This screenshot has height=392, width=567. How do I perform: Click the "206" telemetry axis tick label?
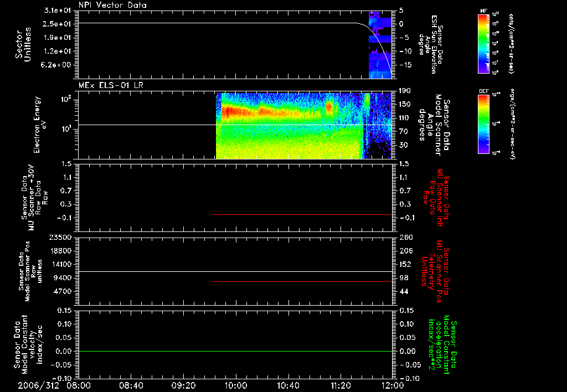point(406,251)
